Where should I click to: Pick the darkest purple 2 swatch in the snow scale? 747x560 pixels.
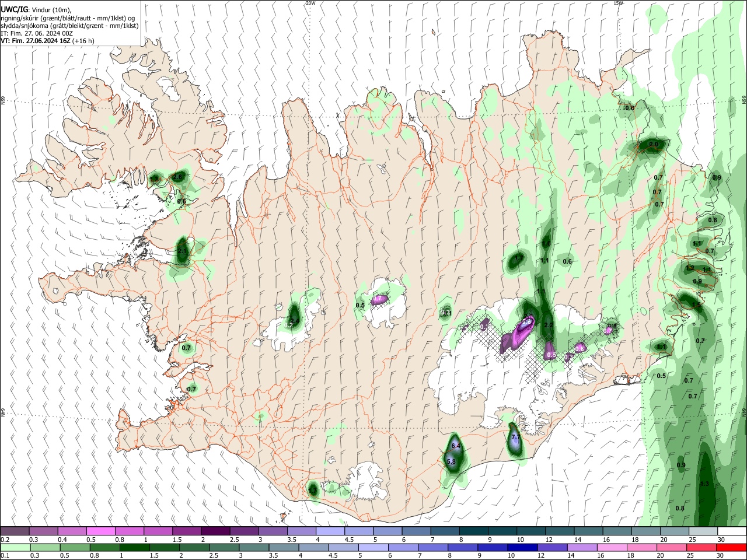click(x=215, y=531)
